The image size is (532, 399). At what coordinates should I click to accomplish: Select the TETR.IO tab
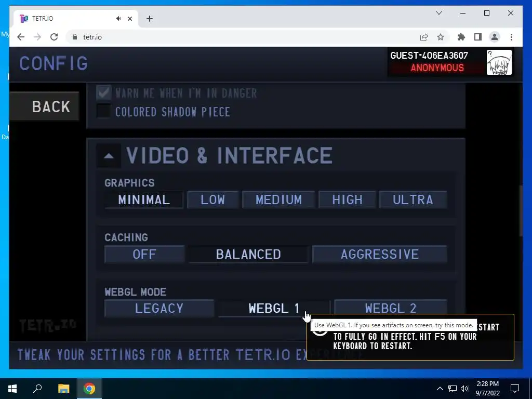76,18
